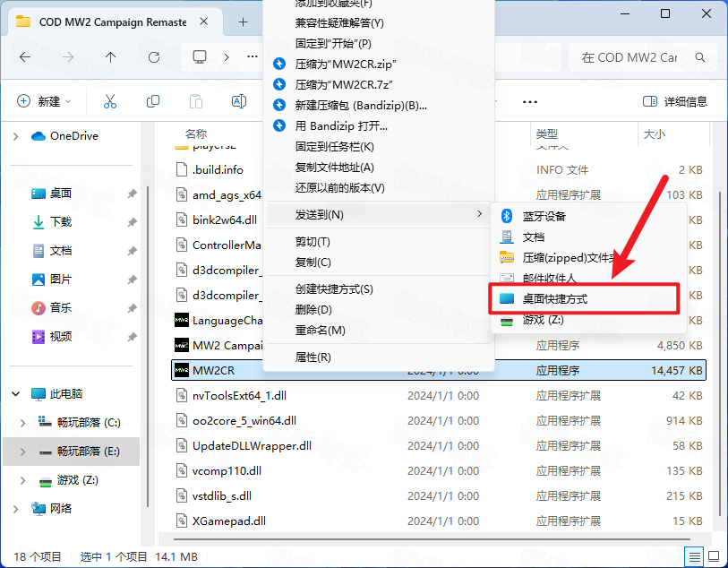Expand the C: drive node

(22, 423)
